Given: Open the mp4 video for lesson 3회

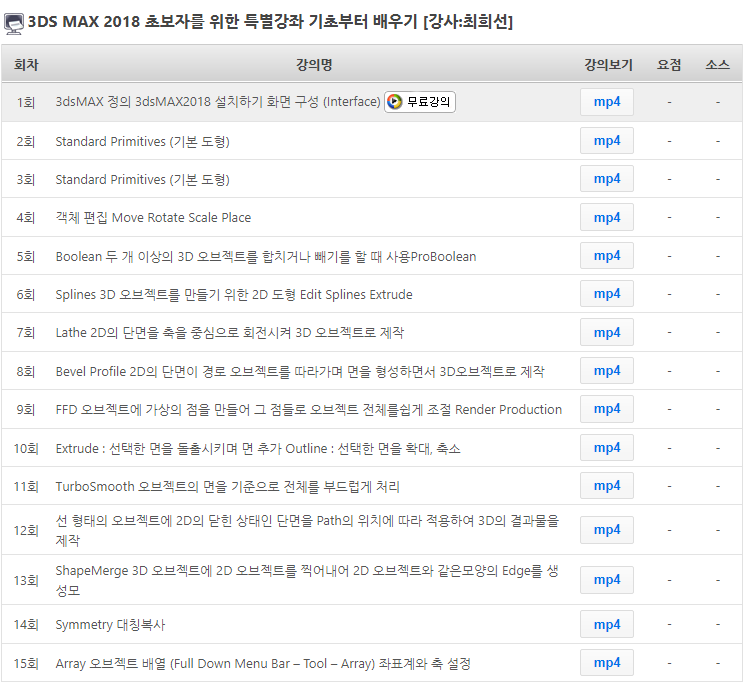Looking at the screenshot, I should (x=607, y=179).
